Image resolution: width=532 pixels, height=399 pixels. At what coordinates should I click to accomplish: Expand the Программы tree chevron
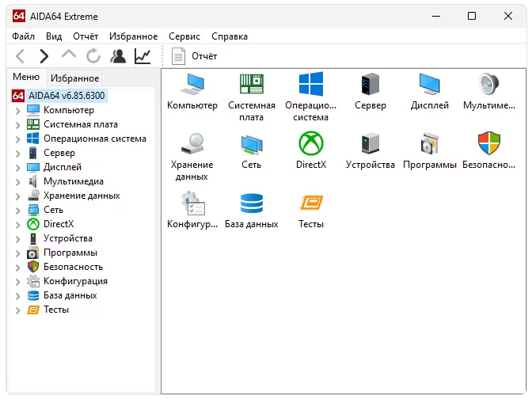17,253
